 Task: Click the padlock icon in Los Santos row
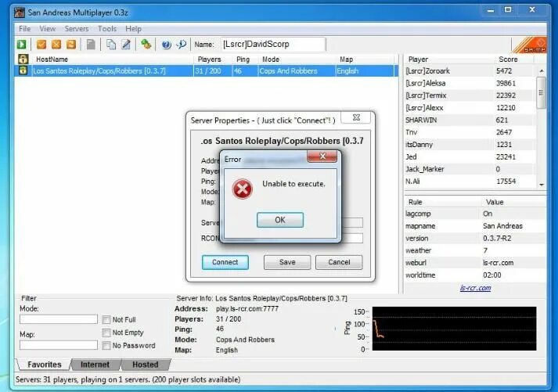23,70
